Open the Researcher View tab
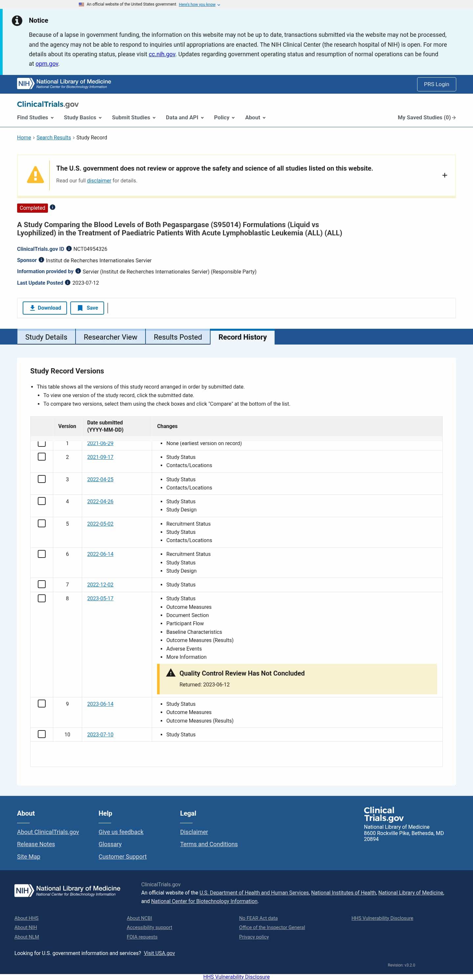The image size is (473, 980). coord(111,337)
